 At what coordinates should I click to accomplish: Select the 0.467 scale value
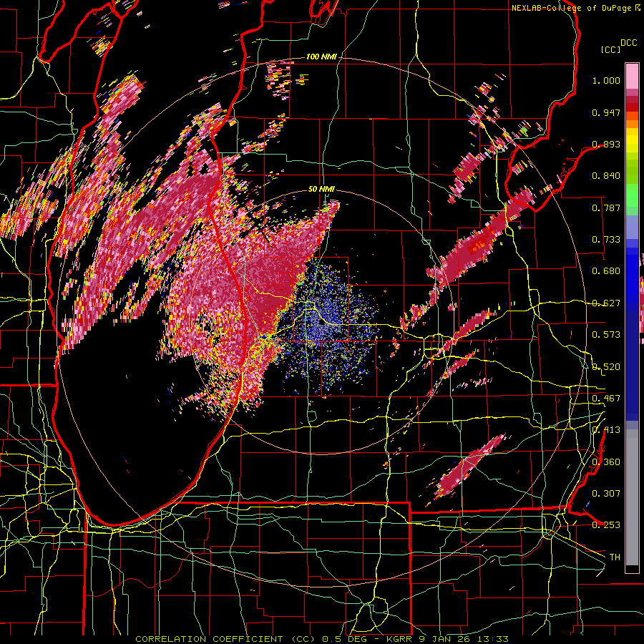606,399
